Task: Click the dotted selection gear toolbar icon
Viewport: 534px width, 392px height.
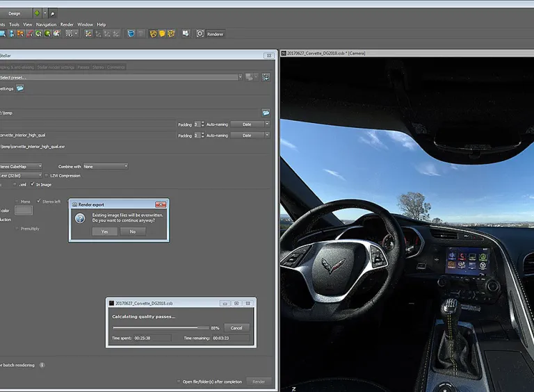Action: (69, 33)
